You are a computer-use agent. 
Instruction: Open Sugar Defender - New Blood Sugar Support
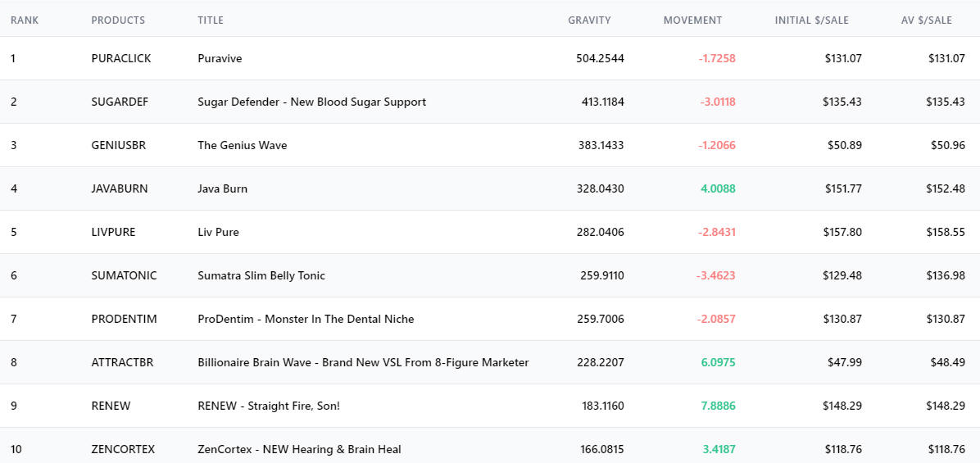pos(312,102)
